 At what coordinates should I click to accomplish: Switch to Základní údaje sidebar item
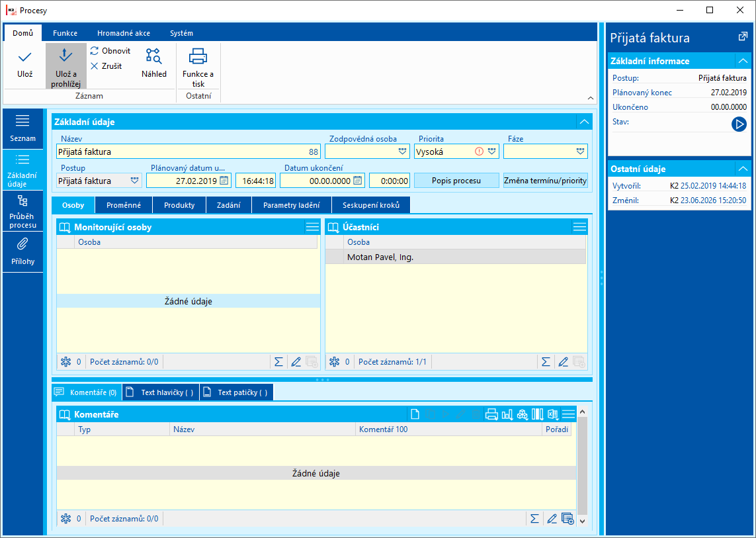(x=22, y=170)
